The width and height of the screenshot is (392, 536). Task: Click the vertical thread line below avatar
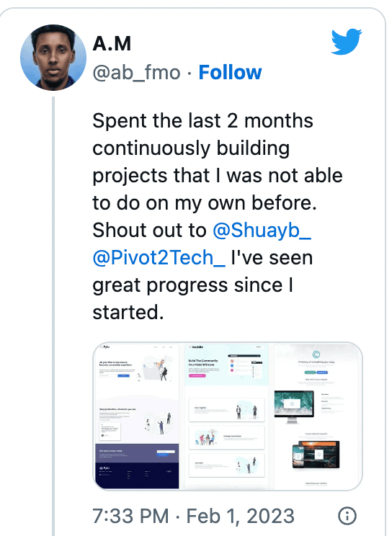point(53,316)
